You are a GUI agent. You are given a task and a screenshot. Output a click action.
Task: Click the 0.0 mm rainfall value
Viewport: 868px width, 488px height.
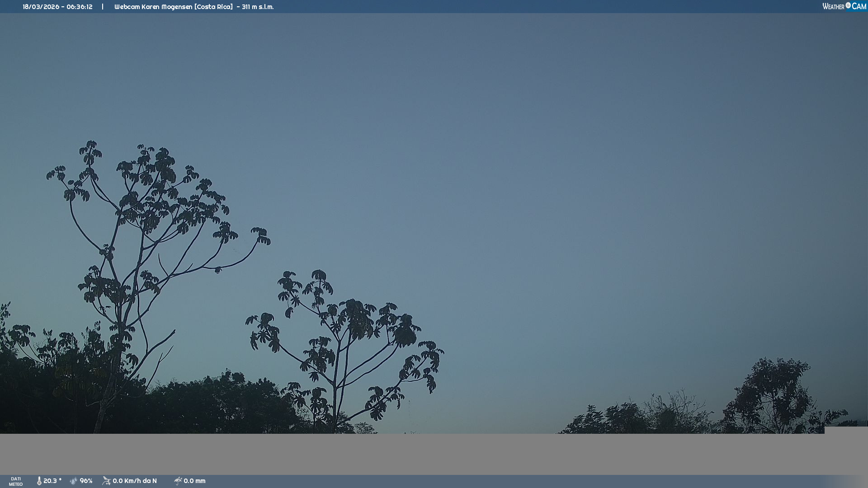pos(194,481)
